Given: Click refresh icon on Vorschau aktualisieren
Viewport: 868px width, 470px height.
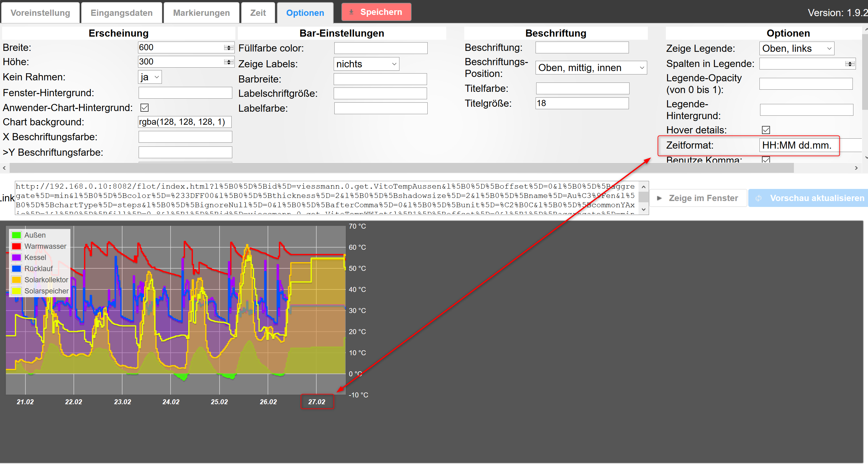Looking at the screenshot, I should 758,198.
